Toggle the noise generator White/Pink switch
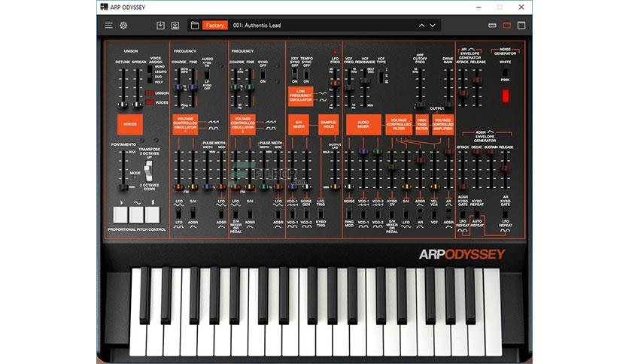629x364 pixels. click(505, 71)
